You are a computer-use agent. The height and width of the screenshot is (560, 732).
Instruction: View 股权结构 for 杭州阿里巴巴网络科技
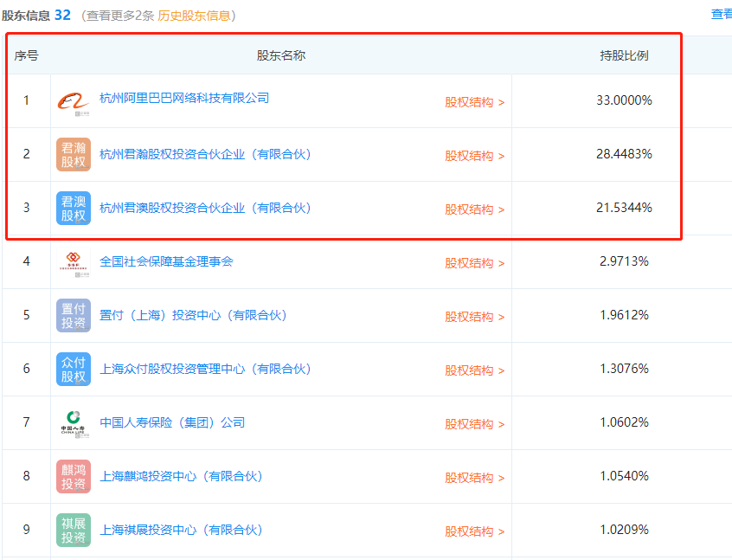pos(474,102)
